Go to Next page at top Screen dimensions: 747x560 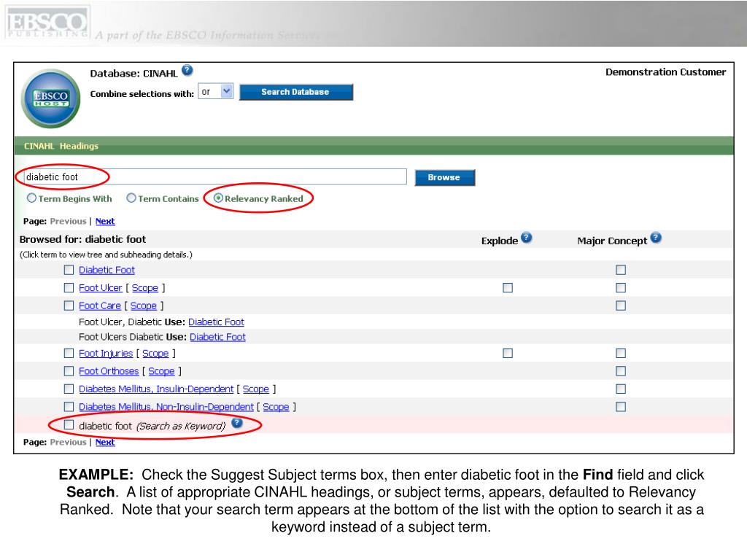click(x=105, y=222)
